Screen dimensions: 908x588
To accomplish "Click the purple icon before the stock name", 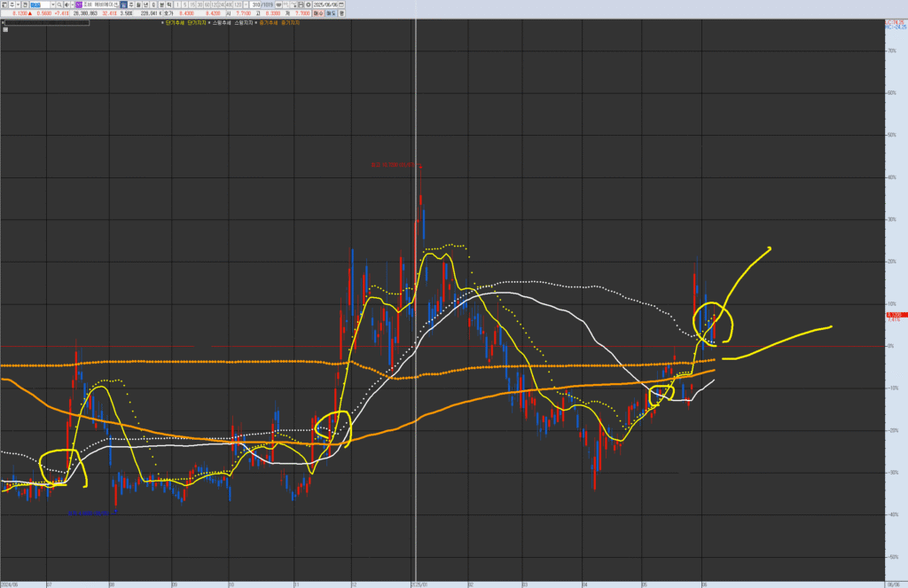I will (79, 4).
